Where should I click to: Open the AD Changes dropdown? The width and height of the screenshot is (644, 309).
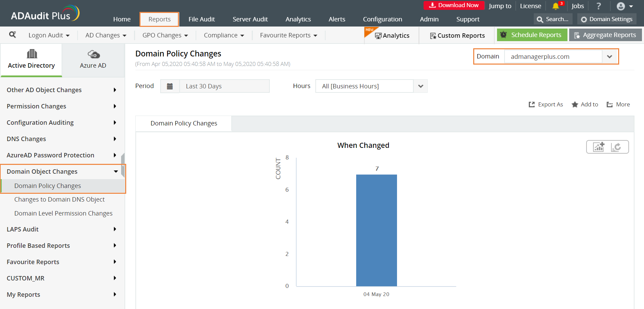(x=106, y=35)
